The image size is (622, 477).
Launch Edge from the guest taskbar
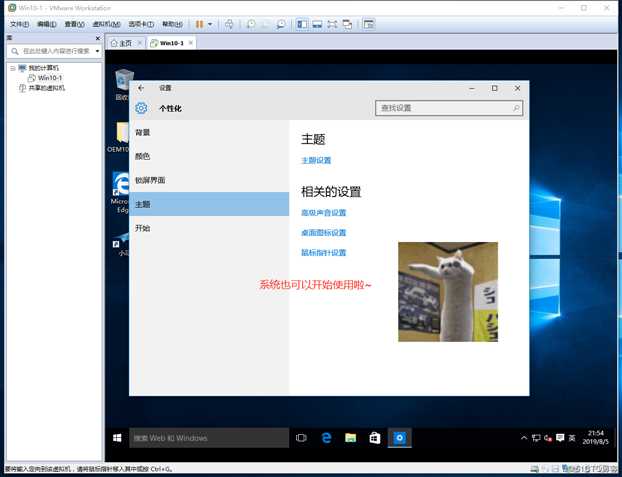coord(326,438)
